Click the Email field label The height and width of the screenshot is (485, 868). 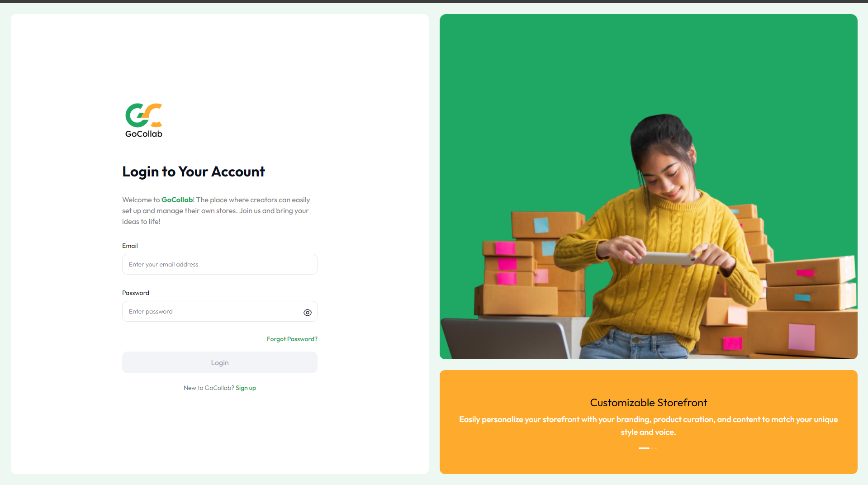(x=130, y=246)
